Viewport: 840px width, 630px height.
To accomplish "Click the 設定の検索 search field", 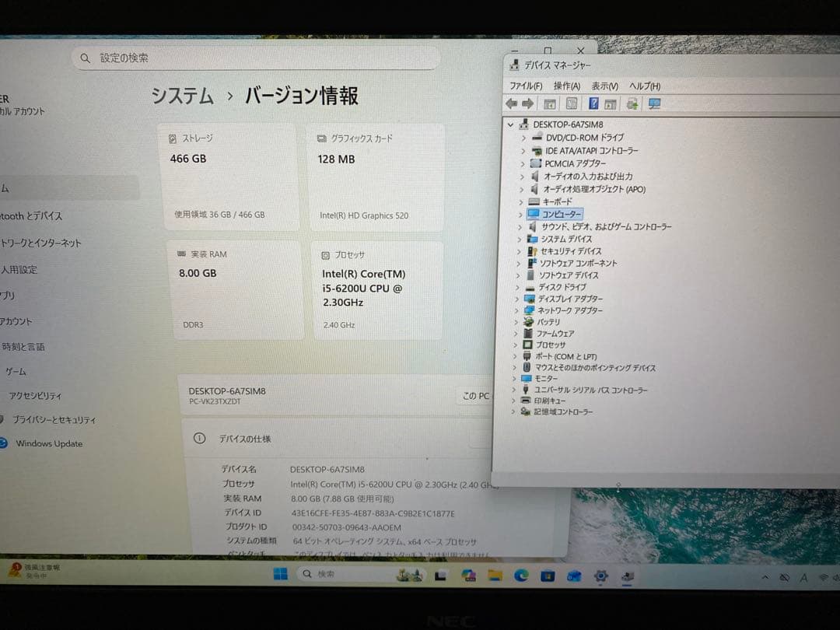I will click(256, 58).
